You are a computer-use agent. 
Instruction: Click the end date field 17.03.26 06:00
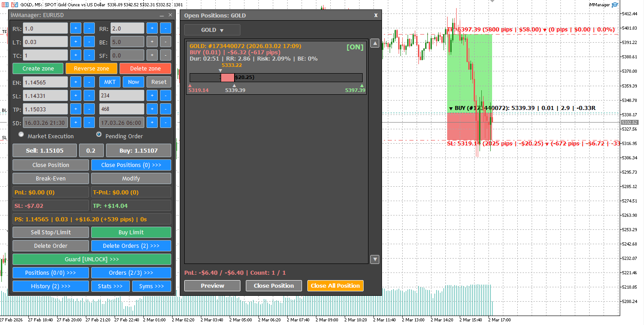(x=122, y=123)
